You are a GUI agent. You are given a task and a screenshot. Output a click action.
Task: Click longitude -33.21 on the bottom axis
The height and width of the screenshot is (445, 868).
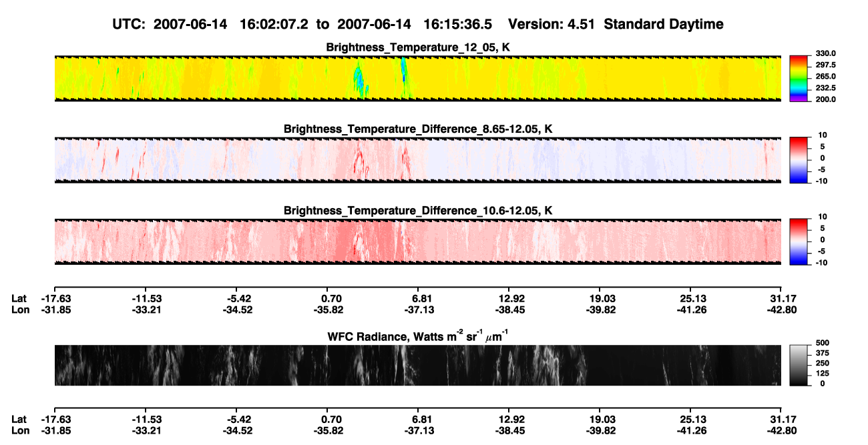[x=146, y=430]
